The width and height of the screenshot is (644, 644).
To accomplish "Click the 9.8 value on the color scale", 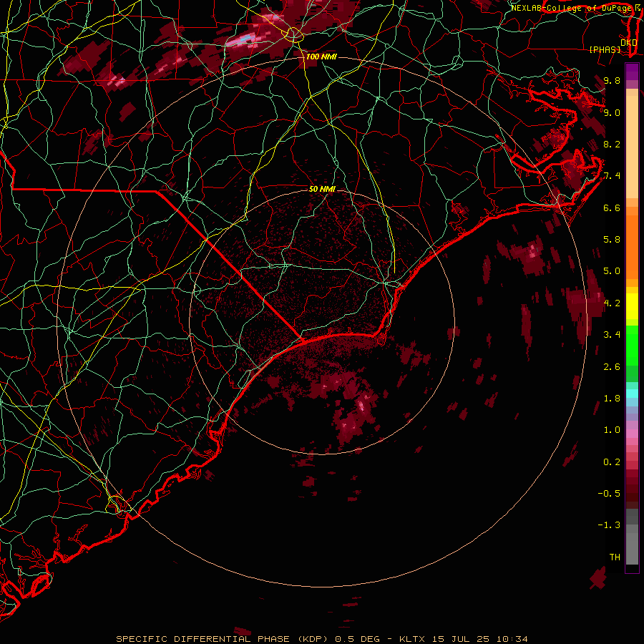I will point(612,80).
